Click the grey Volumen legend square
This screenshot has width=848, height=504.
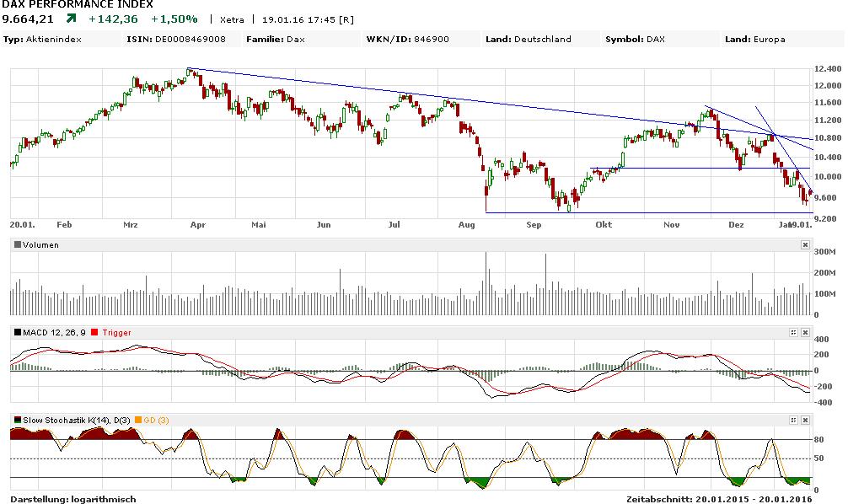[18, 244]
